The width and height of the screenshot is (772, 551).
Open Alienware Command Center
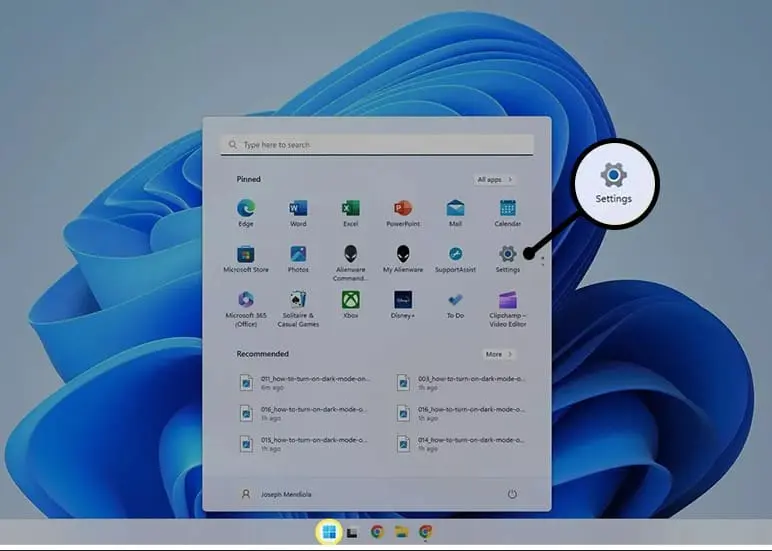click(351, 263)
